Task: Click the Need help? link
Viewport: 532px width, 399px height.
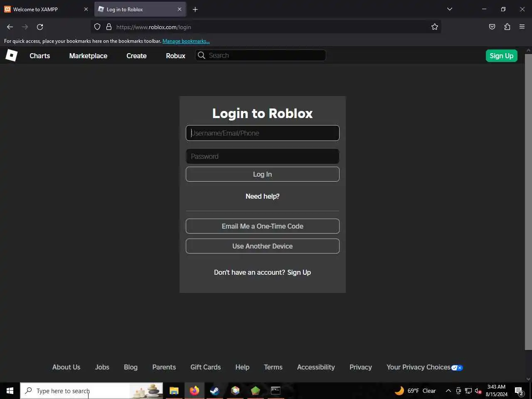Action: point(263,196)
